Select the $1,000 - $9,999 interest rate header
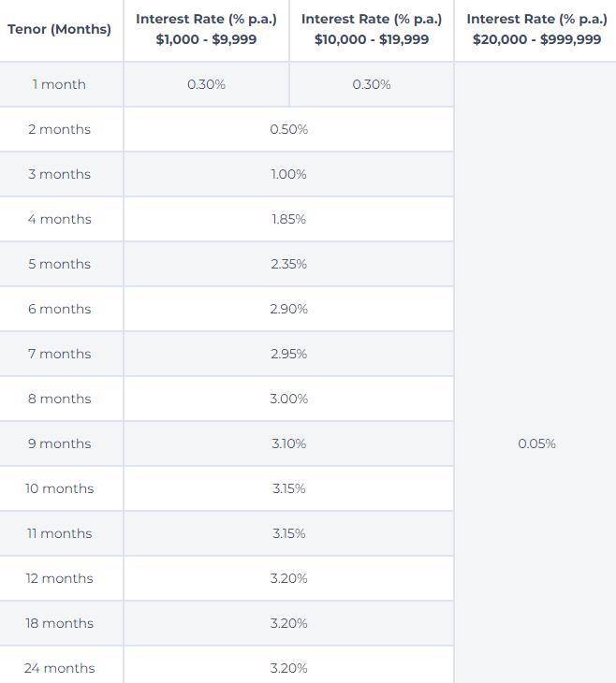 coord(206,29)
